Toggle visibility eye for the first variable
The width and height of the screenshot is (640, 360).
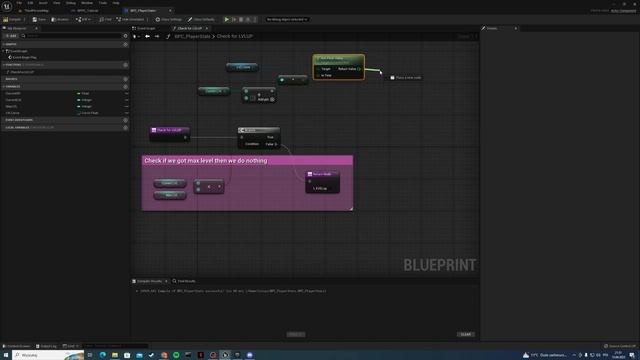126,93
